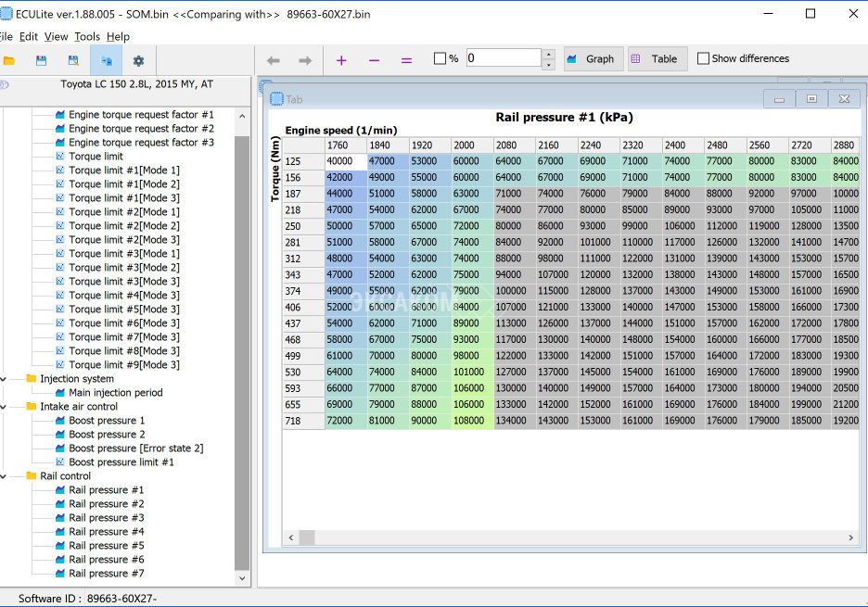Click the compare files toolbar icon
The image size is (868, 607).
[x=106, y=61]
